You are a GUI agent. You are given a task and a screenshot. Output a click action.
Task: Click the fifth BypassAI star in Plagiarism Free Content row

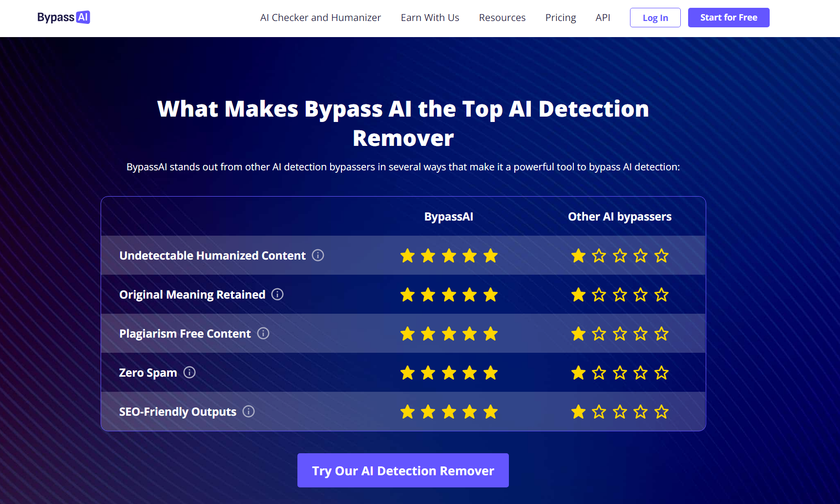coord(490,334)
